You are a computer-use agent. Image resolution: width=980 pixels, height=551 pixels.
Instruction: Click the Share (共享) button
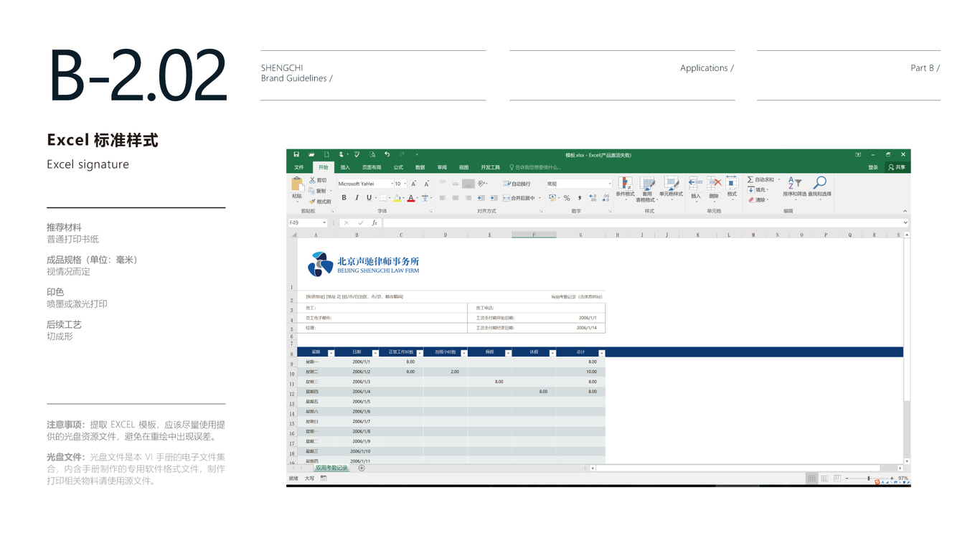click(x=897, y=167)
